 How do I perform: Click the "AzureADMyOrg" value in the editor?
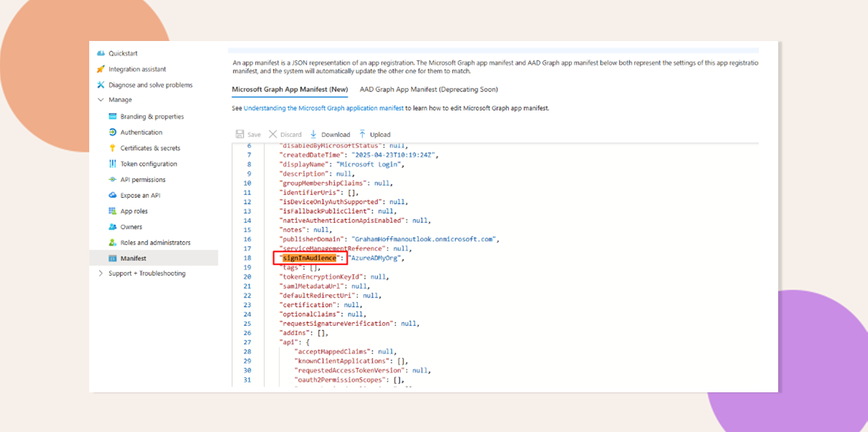pos(376,258)
